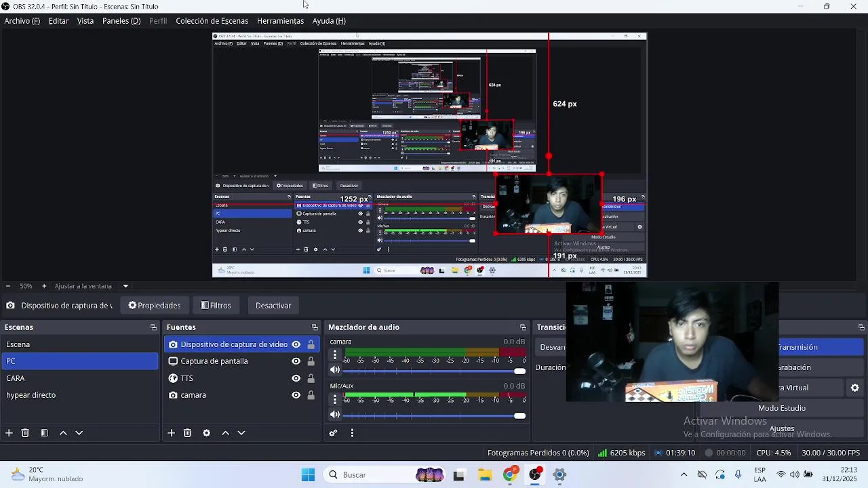Open the Archivo menu

click(x=22, y=21)
